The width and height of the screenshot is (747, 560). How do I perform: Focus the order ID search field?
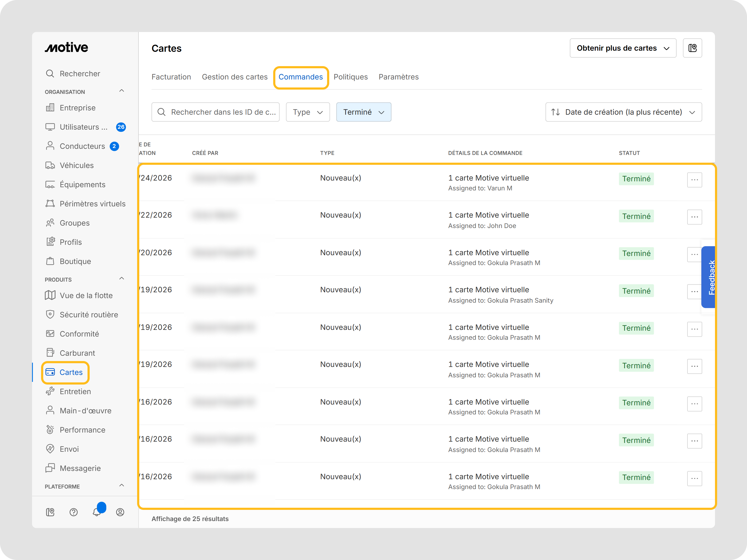click(216, 112)
